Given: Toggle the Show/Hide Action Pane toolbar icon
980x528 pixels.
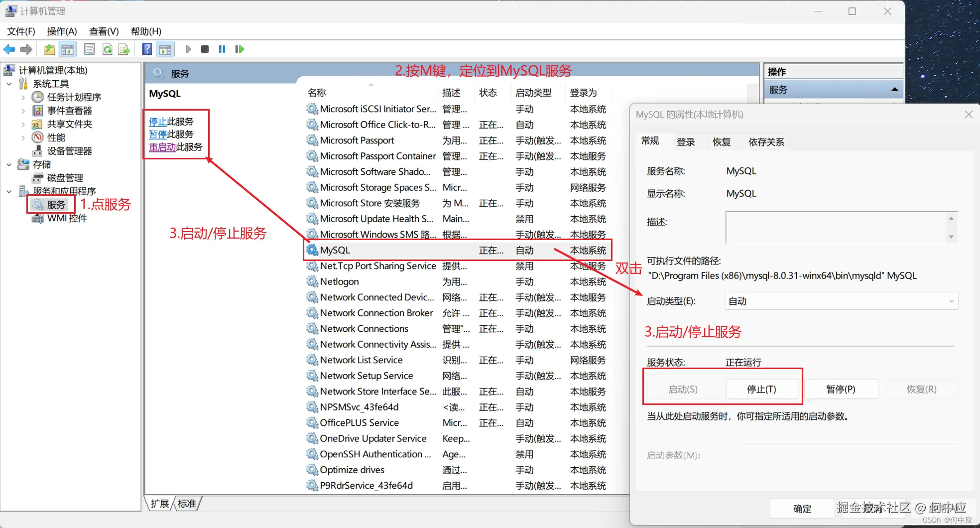Looking at the screenshot, I should (x=165, y=49).
